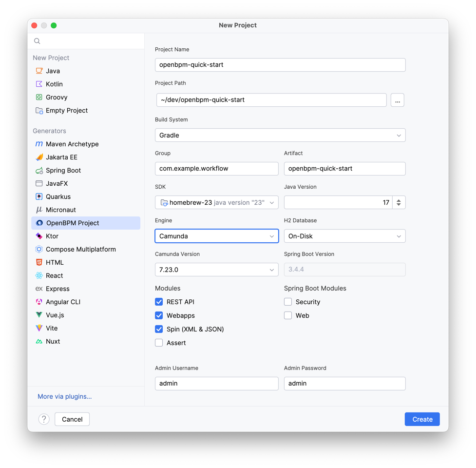Viewport: 476px width, 468px height.
Task: Select the Kotlin project icon
Action: point(39,84)
